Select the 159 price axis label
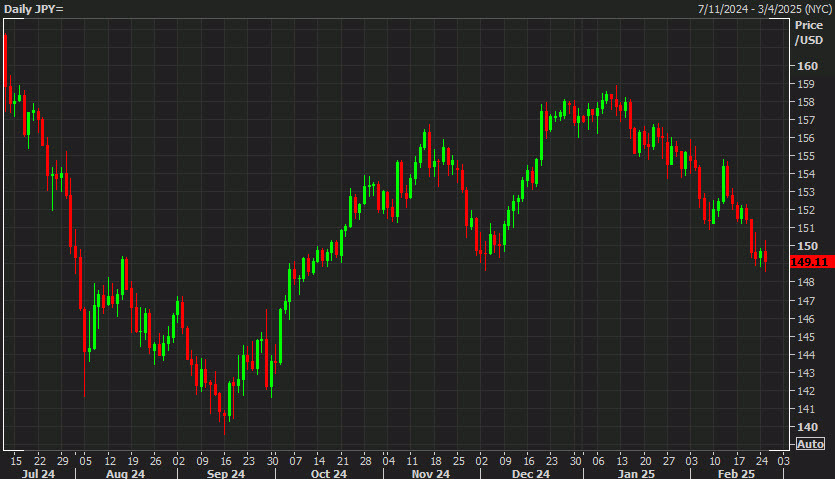This screenshot has width=835, height=479. 806,84
